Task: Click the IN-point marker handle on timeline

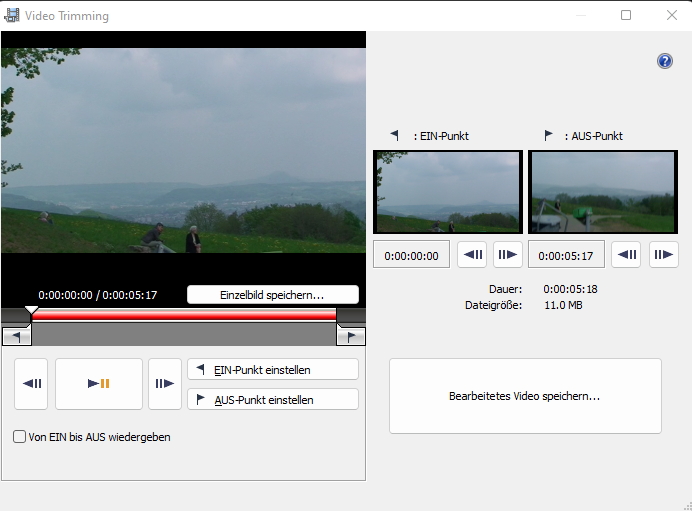Action: pyautogui.click(x=17, y=336)
